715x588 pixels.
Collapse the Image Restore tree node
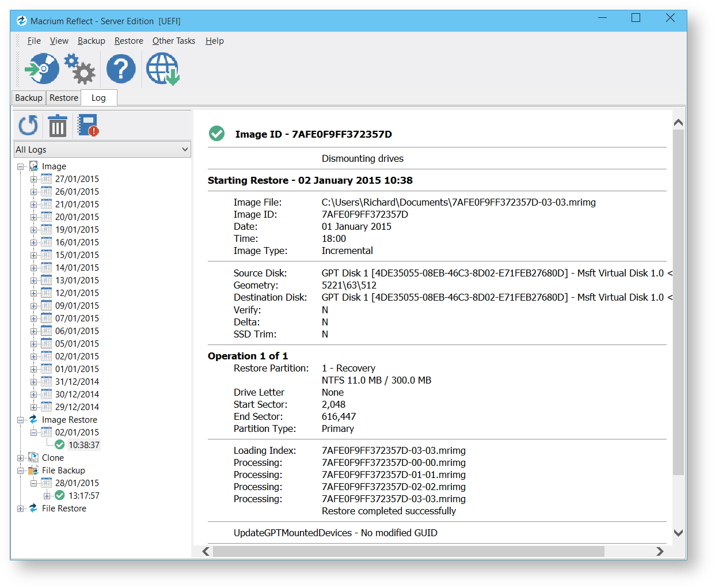click(x=21, y=420)
